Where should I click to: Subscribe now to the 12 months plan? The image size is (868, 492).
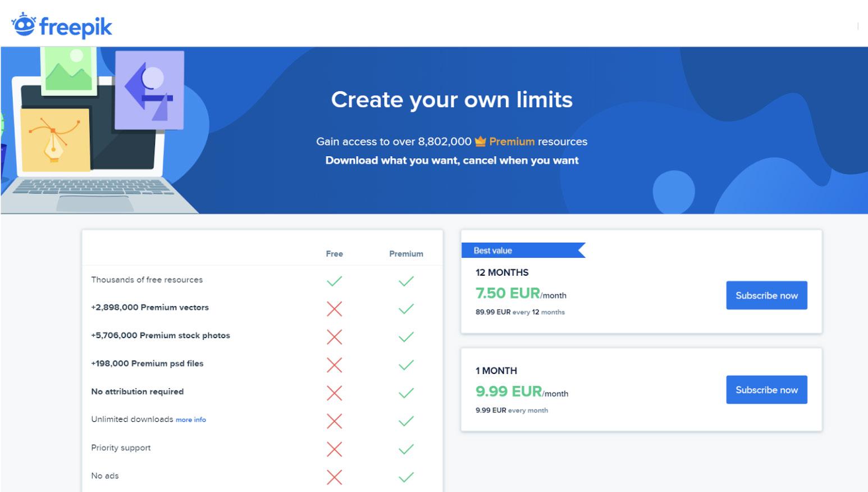[x=766, y=295]
